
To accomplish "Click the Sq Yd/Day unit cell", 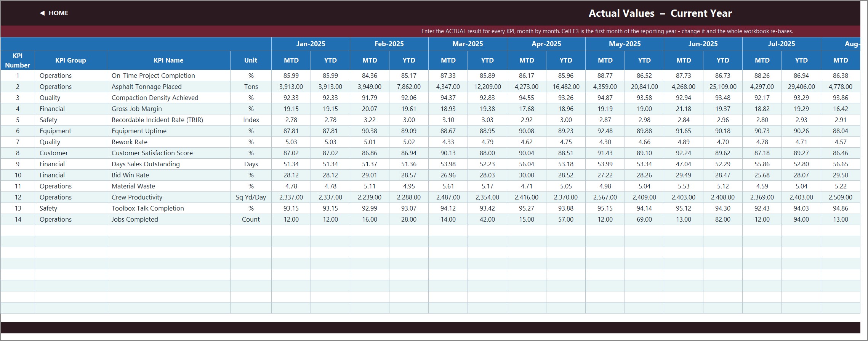I will click(x=251, y=197).
